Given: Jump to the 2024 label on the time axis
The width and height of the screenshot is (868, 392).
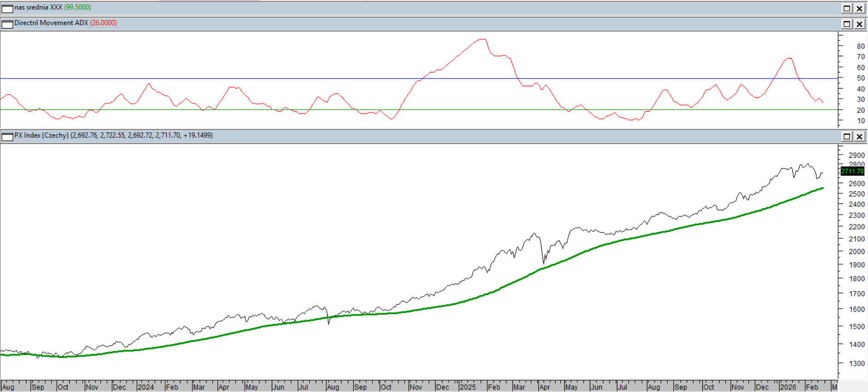Looking at the screenshot, I should pos(146,387).
